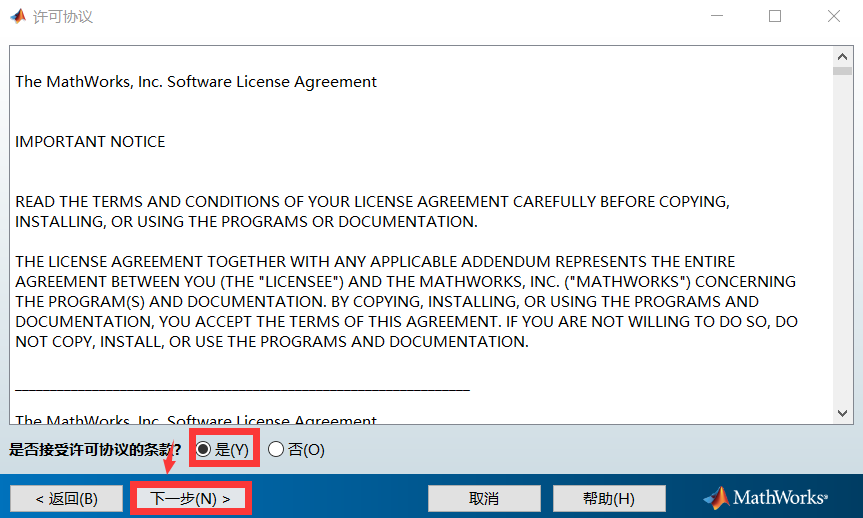The width and height of the screenshot is (863, 518).
Task: Click the scrollbar up arrow of license text
Action: [x=842, y=57]
